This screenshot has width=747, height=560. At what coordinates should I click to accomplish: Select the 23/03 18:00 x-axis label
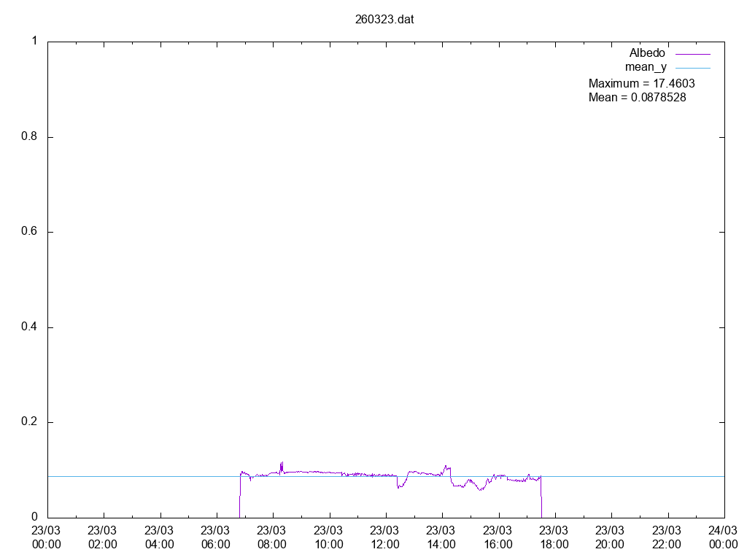tap(554, 537)
